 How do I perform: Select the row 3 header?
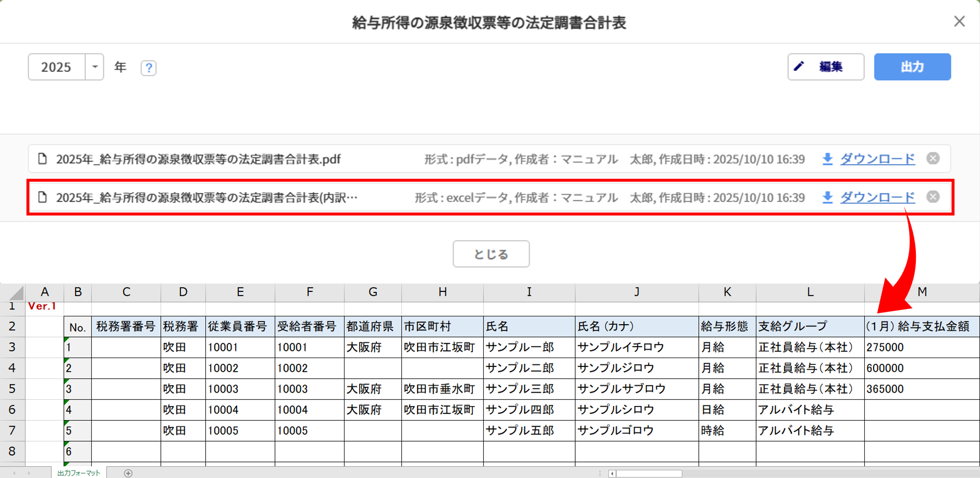pos(12,347)
